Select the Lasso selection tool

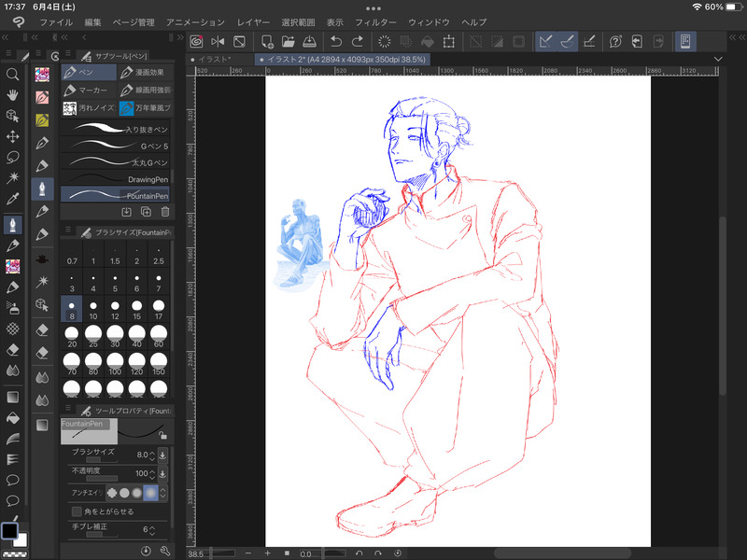(x=12, y=157)
